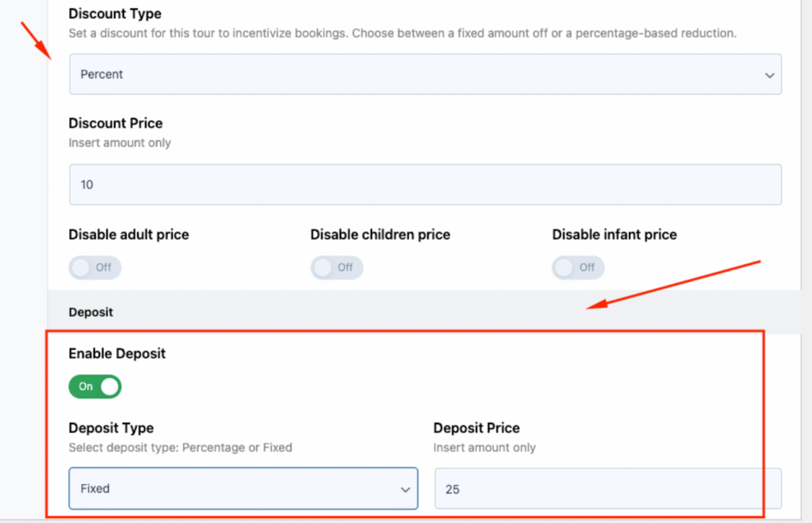Select the Disable adult price label

pyautogui.click(x=128, y=235)
